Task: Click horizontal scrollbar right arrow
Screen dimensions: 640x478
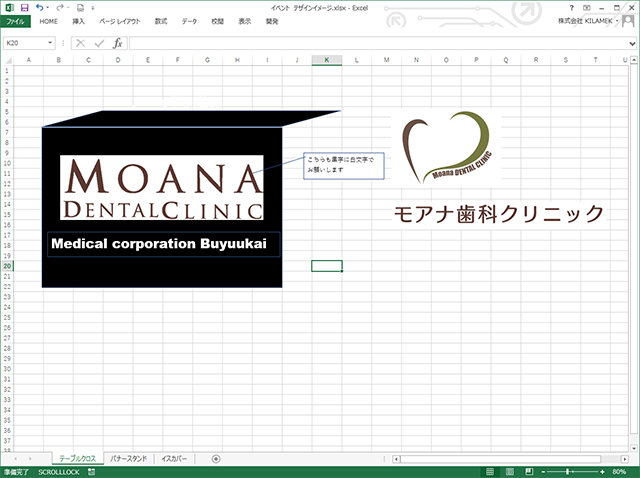Action: pos(624,459)
